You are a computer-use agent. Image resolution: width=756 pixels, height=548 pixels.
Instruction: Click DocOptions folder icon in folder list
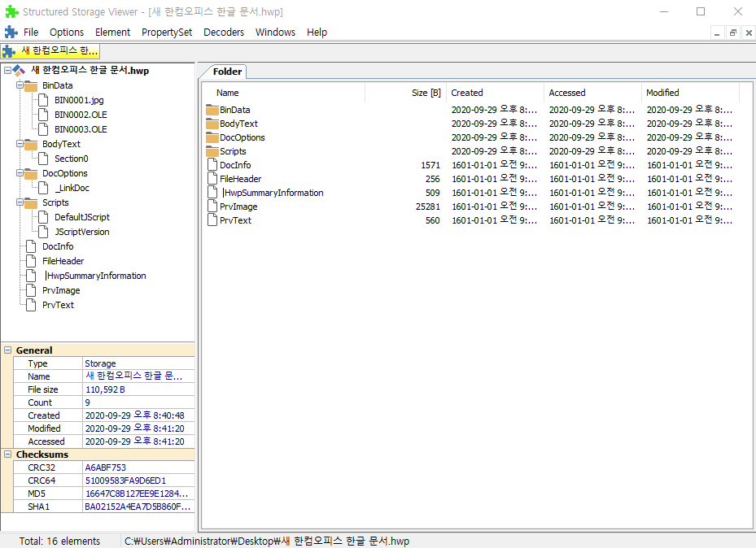click(212, 137)
